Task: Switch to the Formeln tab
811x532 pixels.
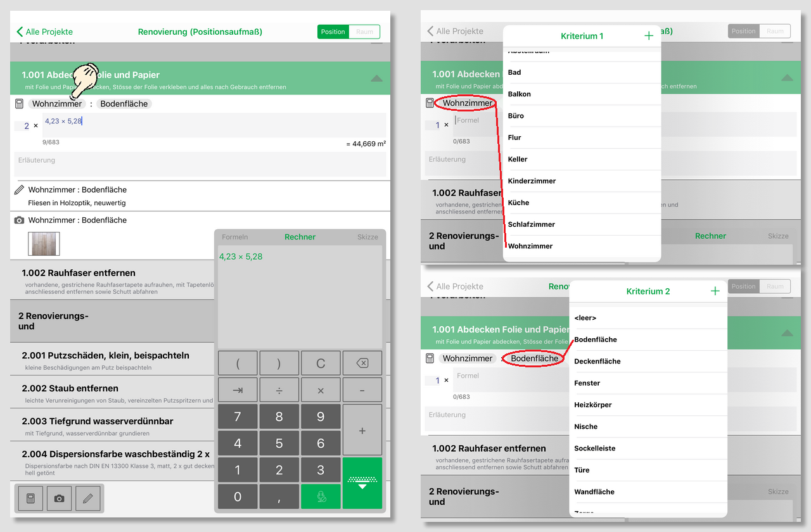Action: [235, 237]
